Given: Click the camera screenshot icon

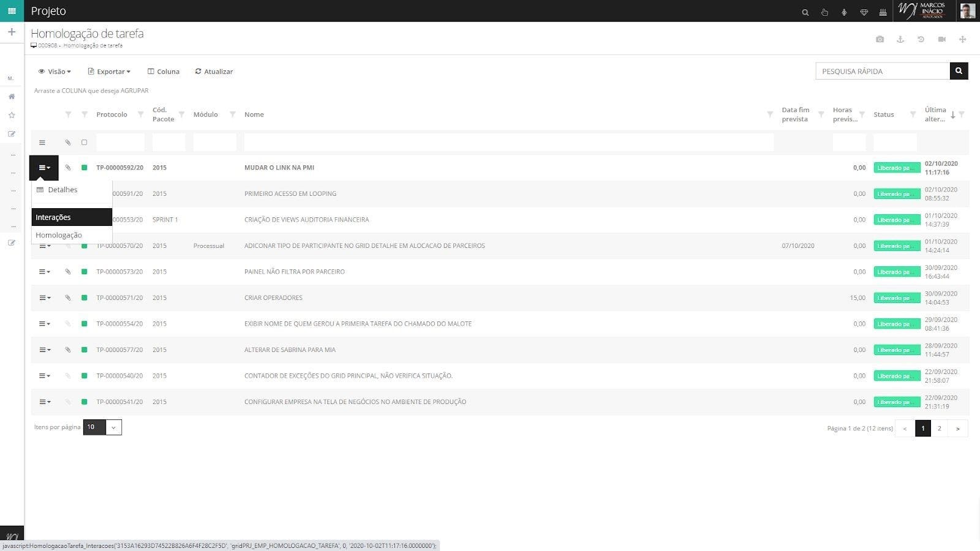Looking at the screenshot, I should point(880,39).
